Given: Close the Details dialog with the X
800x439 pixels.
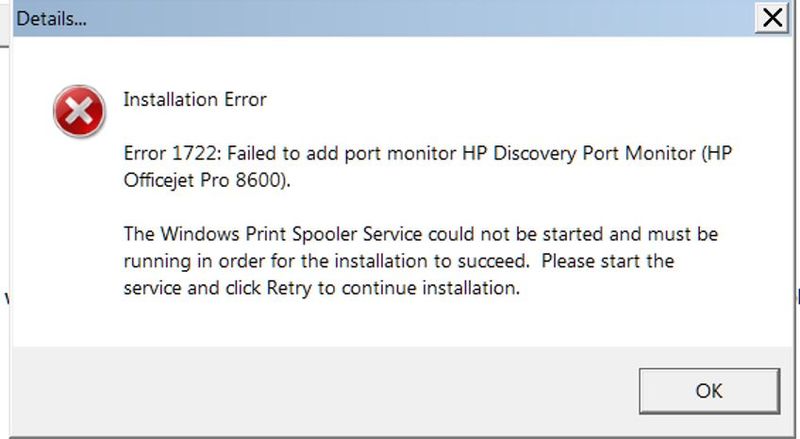Looking at the screenshot, I should point(771,18).
